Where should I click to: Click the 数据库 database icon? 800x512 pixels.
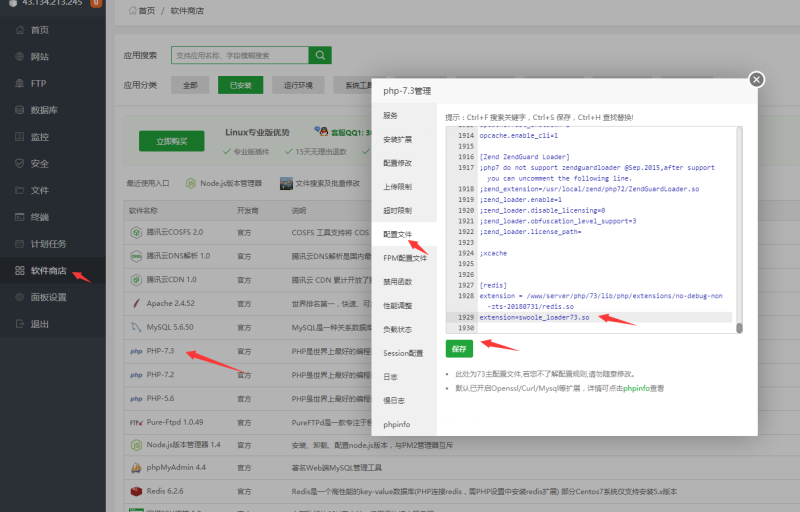pyautogui.click(x=19, y=110)
